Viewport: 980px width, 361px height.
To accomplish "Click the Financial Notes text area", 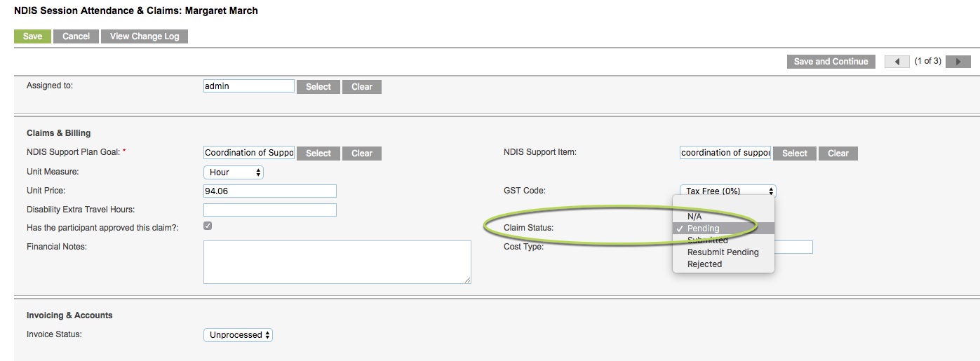I will (337, 262).
